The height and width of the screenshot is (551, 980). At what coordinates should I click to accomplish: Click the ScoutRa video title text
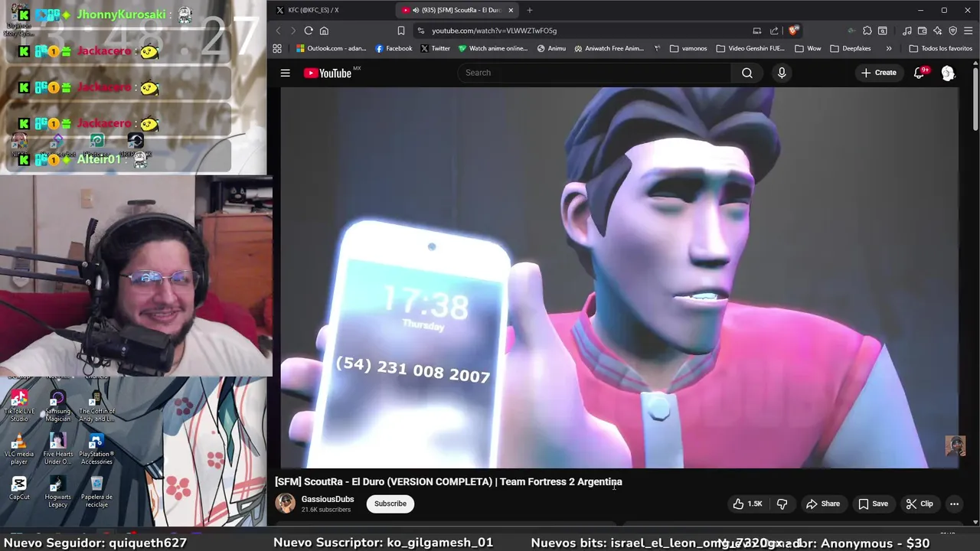[449, 481]
